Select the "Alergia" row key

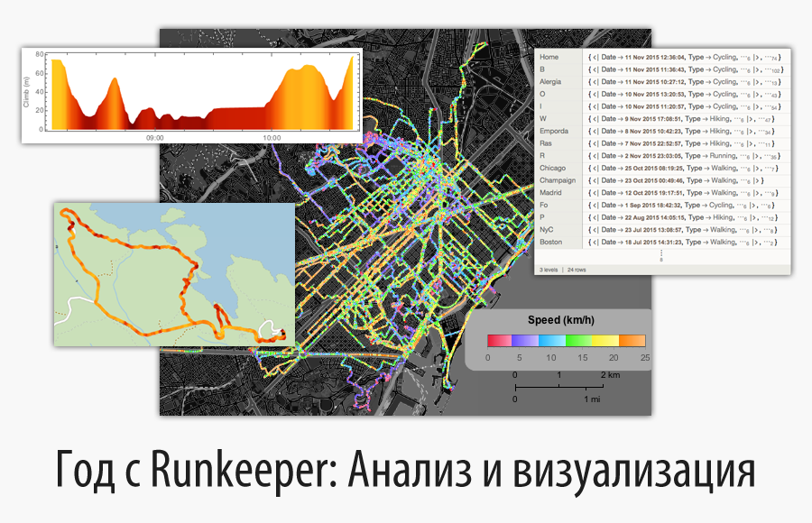[x=550, y=82]
